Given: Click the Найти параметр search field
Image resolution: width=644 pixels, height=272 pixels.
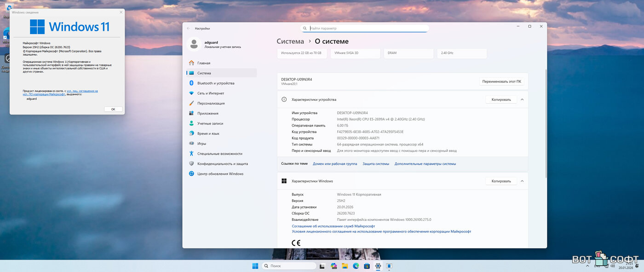Looking at the screenshot, I should [x=365, y=29].
